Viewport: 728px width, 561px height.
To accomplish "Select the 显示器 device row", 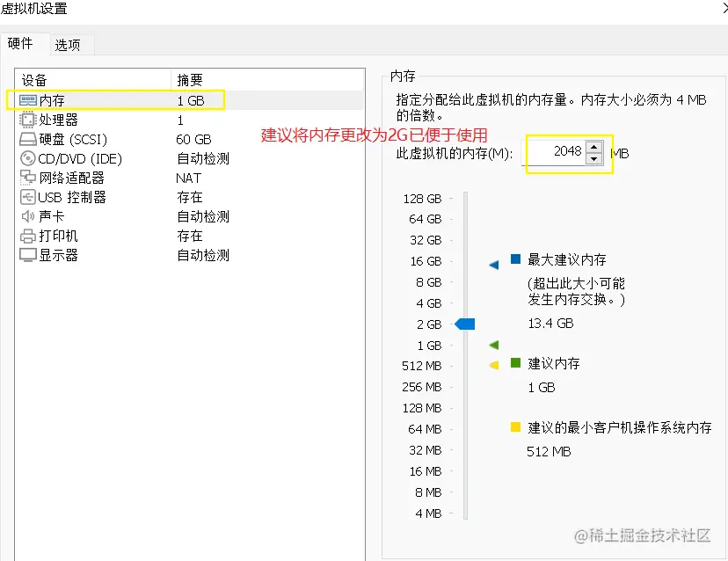I will coord(189,255).
